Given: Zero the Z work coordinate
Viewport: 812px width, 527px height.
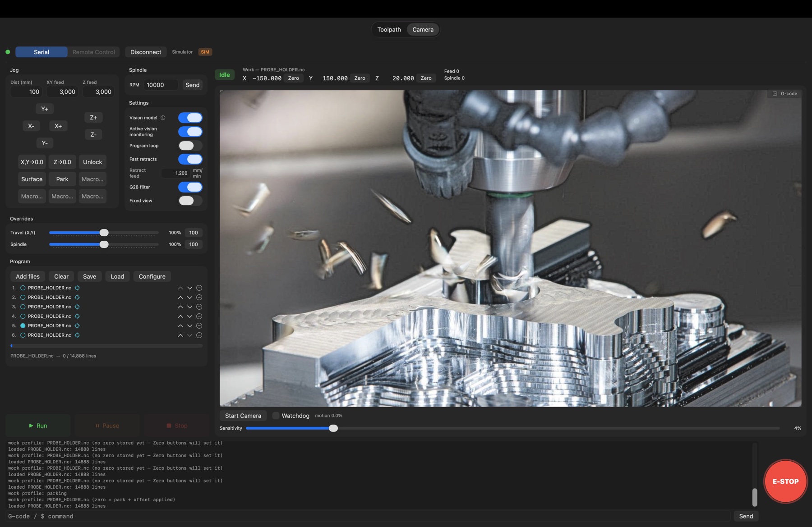Looking at the screenshot, I should [x=426, y=78].
